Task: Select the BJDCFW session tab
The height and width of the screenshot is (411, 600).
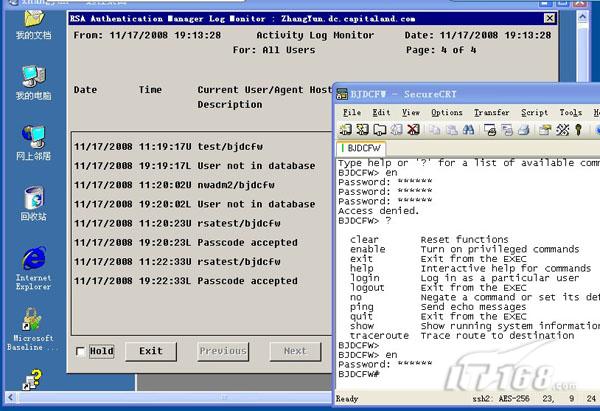Action: coord(361,148)
